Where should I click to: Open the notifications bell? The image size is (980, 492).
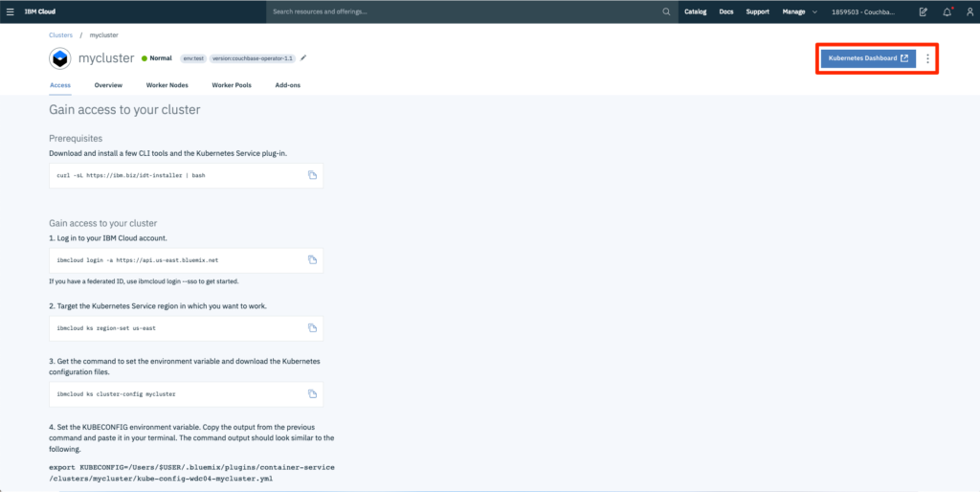point(947,11)
